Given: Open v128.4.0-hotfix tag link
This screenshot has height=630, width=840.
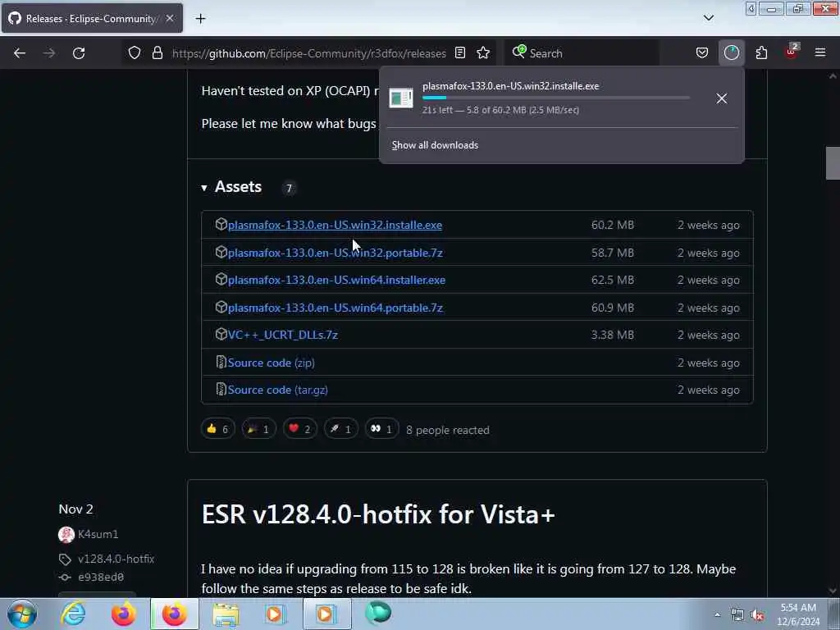Looking at the screenshot, I should (x=116, y=559).
